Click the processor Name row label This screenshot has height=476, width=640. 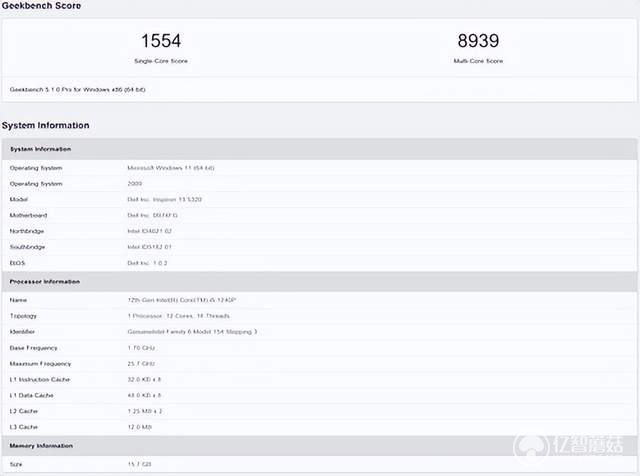pos(18,300)
